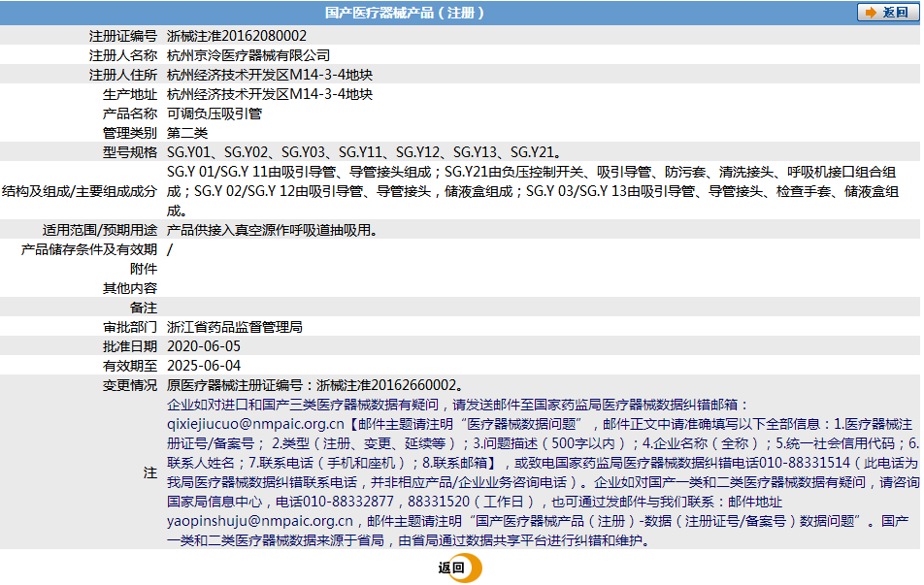This screenshot has height=585, width=924.
Task: Click the yaopinshuju@nmpaic.org.cn email address
Action: (x=259, y=521)
